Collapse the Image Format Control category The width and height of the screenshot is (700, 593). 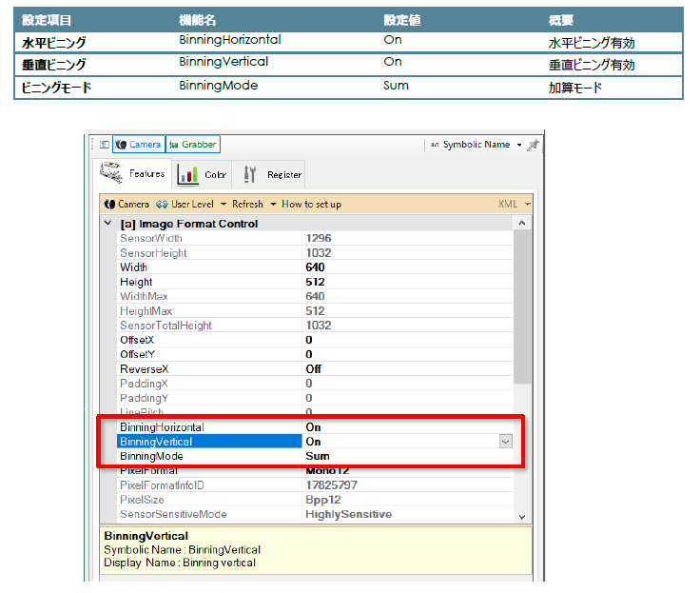tap(107, 224)
